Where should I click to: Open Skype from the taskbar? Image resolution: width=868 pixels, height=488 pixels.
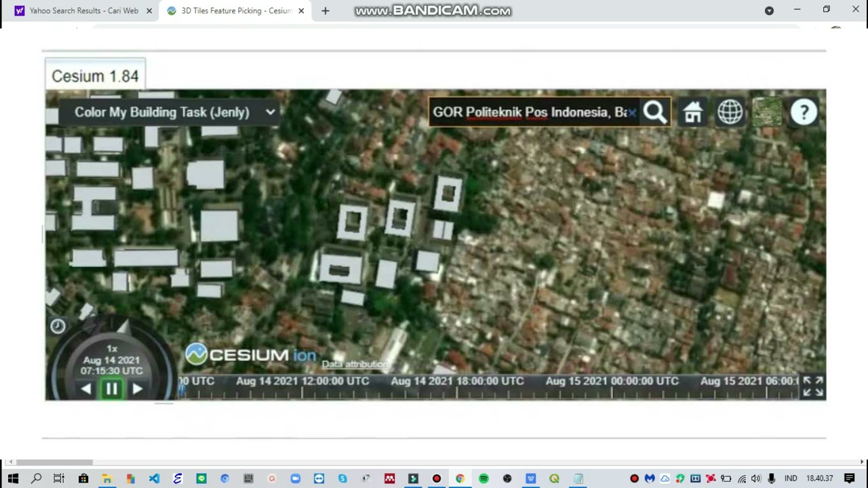tap(342, 479)
